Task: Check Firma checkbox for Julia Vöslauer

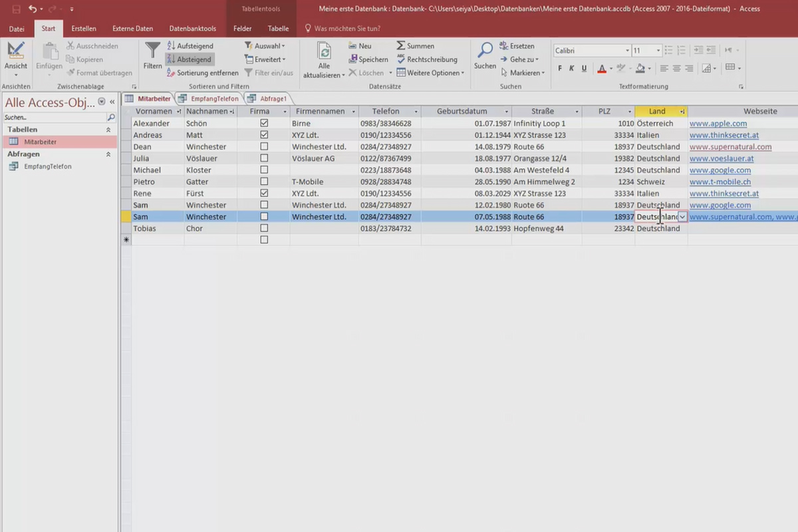Action: pos(264,158)
